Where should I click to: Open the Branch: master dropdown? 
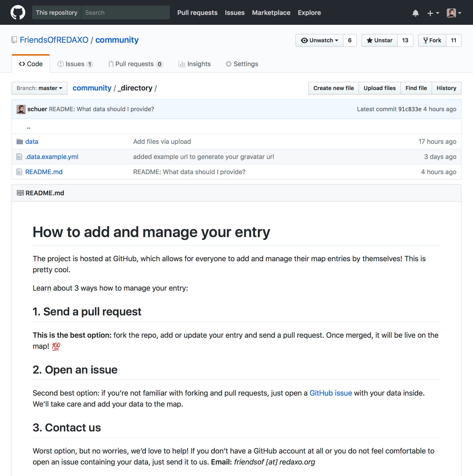click(x=39, y=88)
